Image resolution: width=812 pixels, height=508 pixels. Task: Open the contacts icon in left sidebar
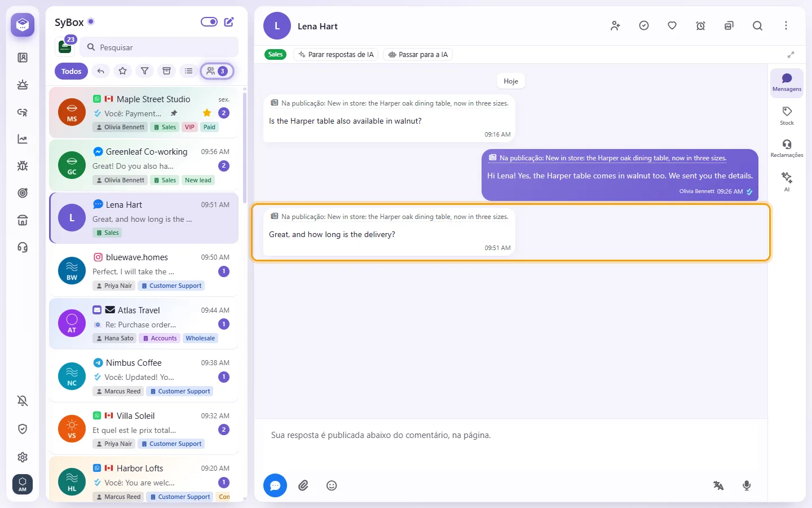click(x=23, y=58)
